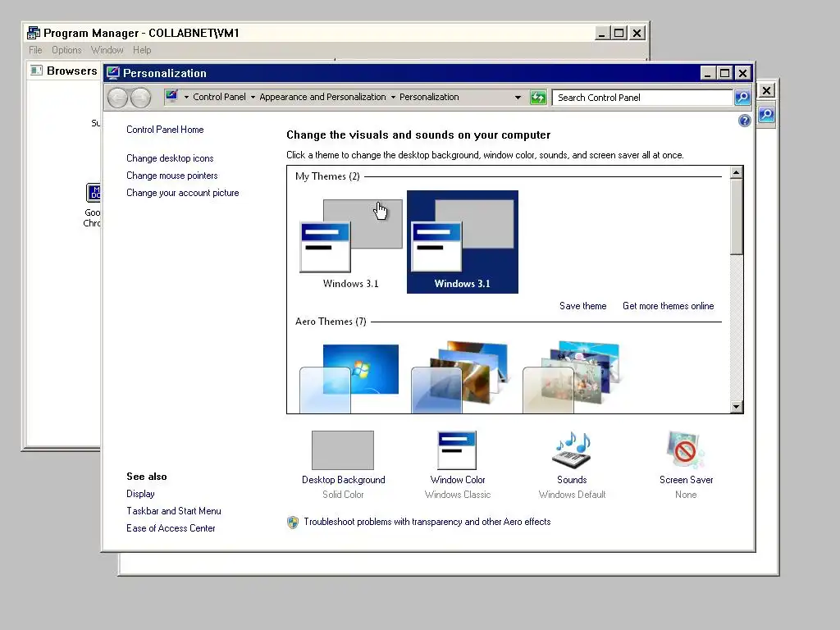Click the Search Control Panel magnifier button

point(742,98)
